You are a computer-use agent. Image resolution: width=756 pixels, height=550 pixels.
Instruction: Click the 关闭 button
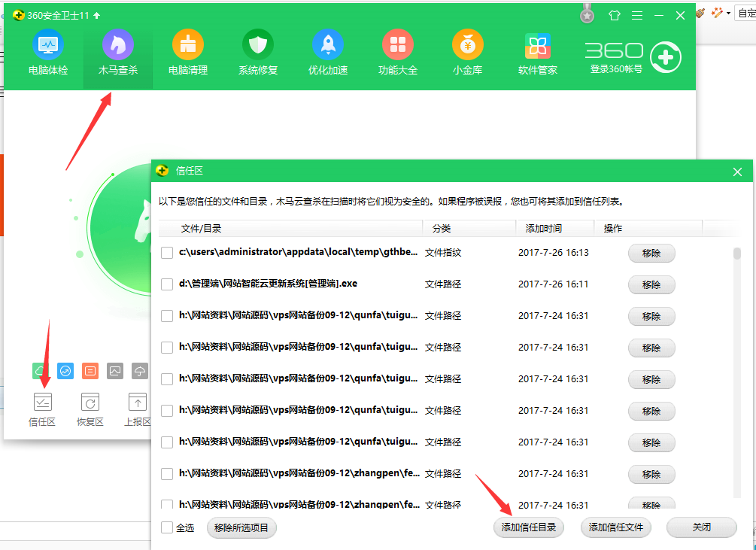coord(702,527)
